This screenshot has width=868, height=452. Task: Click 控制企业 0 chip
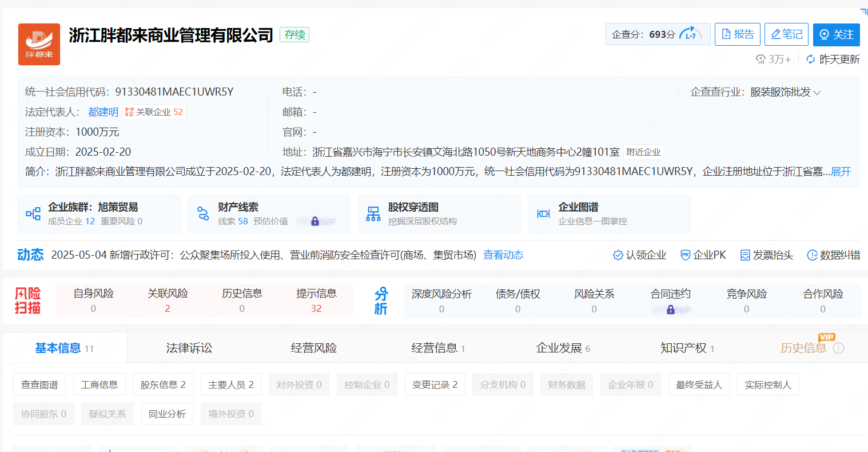tap(367, 384)
